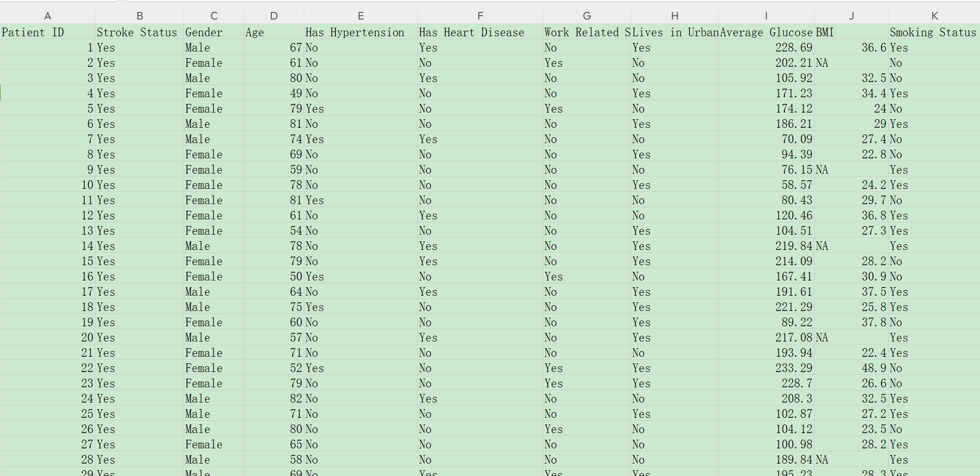Click the 'Lives in Urban' header cell
980x476 pixels.
coord(675,32)
